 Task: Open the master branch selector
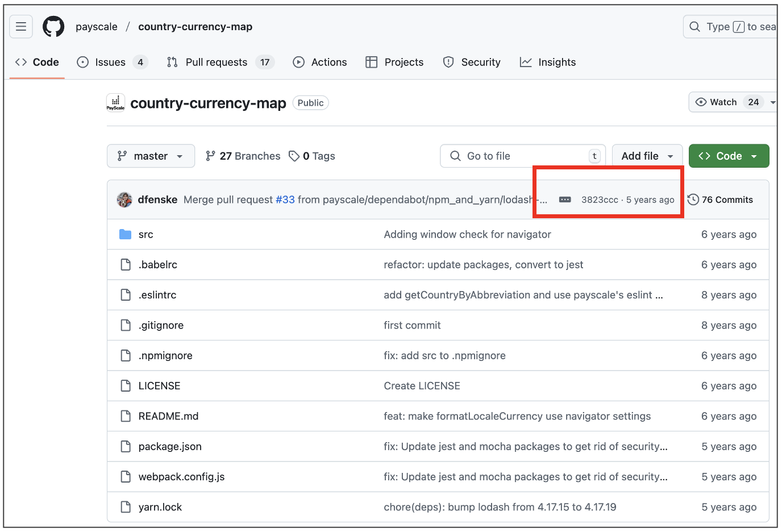(x=151, y=156)
